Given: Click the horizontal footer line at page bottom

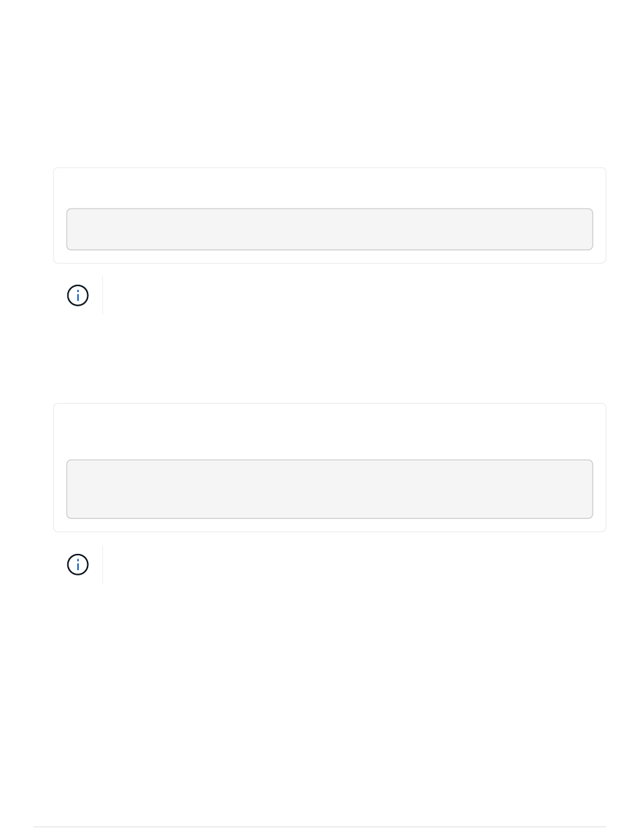Looking at the screenshot, I should pyautogui.click(x=319, y=827).
